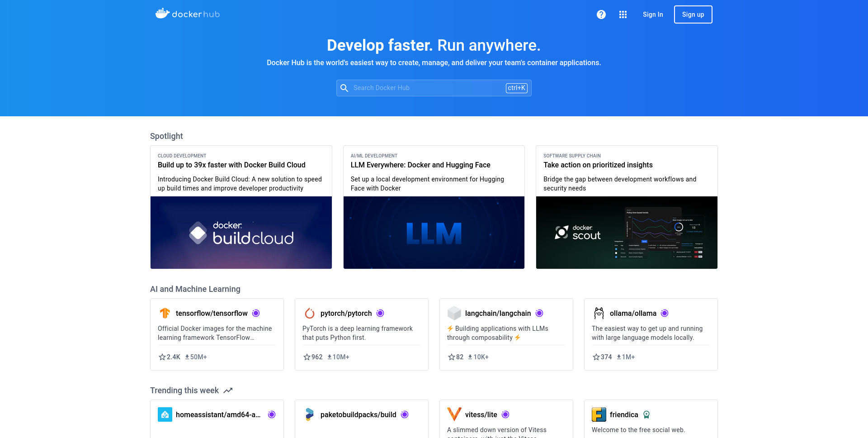The image size is (868, 438).
Task: Open the LLM banner image
Action: click(x=434, y=233)
